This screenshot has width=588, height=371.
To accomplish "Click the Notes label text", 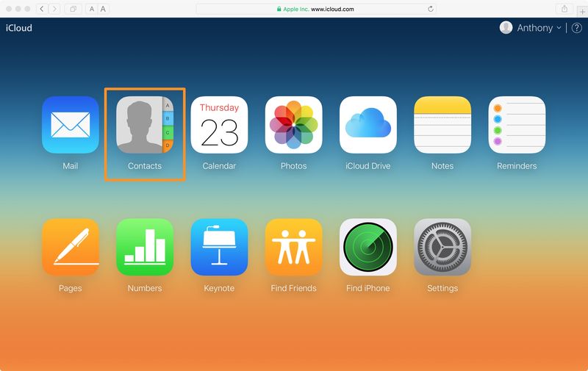I will tap(442, 166).
